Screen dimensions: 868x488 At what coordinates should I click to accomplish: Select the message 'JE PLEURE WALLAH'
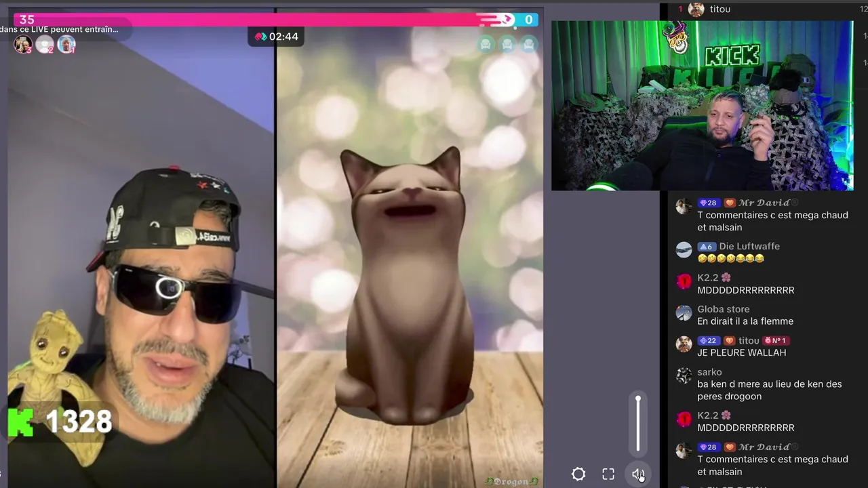pyautogui.click(x=742, y=353)
